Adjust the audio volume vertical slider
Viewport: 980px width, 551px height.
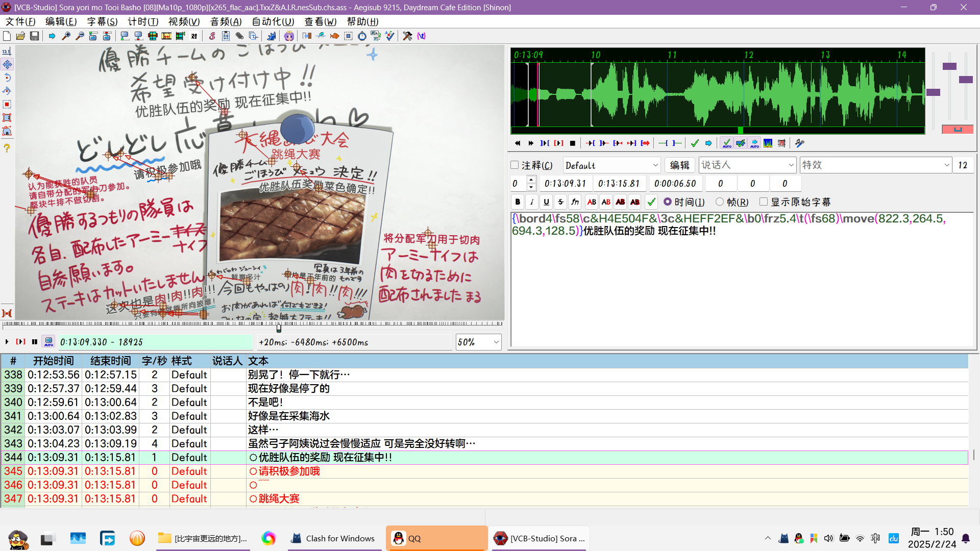tap(966, 80)
